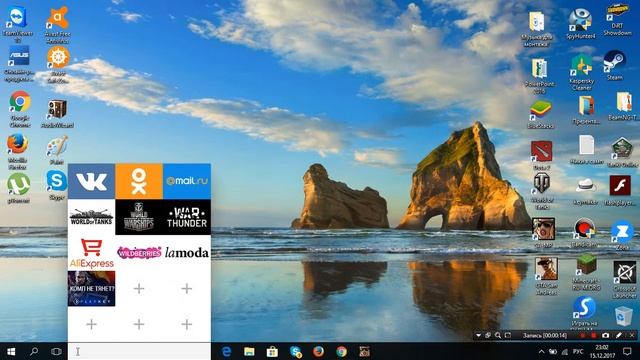Screen dimensions: 640x360
Task: Open Skype desktop shortcut
Action: click(x=57, y=185)
